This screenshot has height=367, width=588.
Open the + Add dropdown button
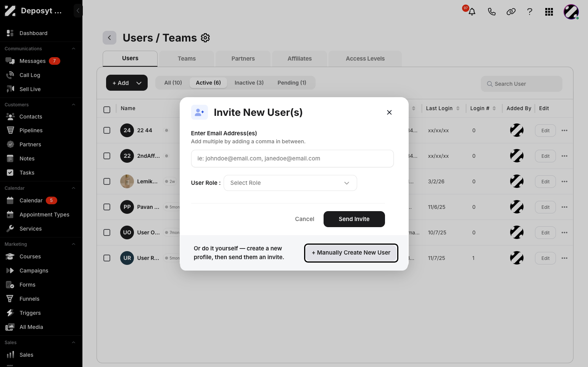pos(127,83)
